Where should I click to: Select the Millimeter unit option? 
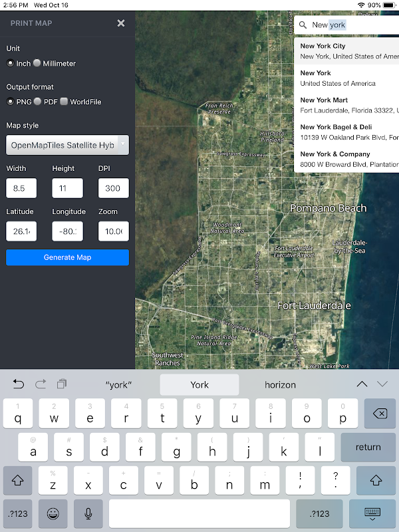pyautogui.click(x=37, y=63)
